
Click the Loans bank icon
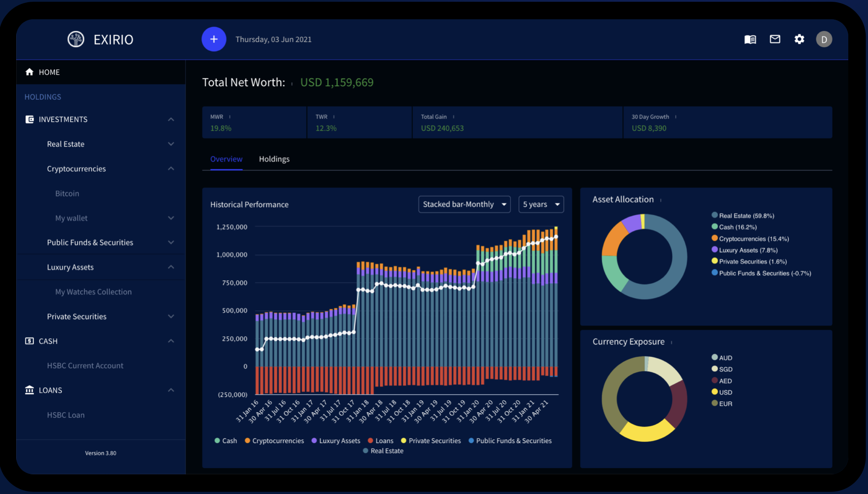29,390
